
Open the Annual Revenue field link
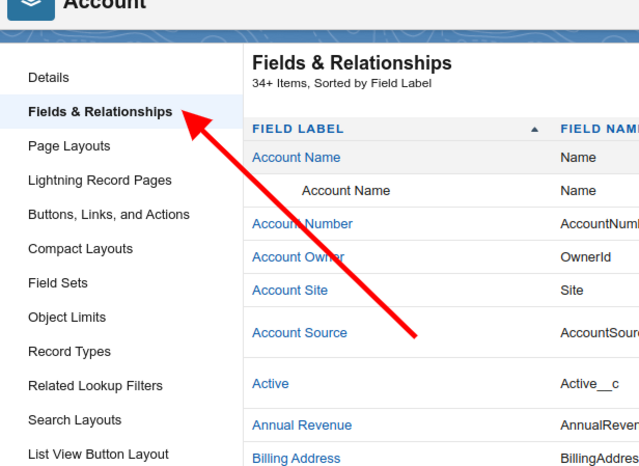coord(302,425)
